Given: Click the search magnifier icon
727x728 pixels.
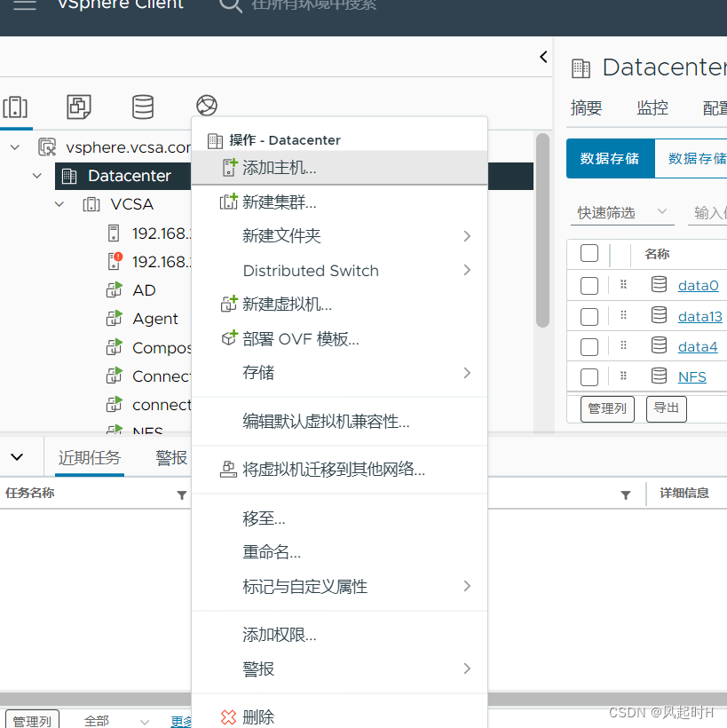Looking at the screenshot, I should pos(230,5).
